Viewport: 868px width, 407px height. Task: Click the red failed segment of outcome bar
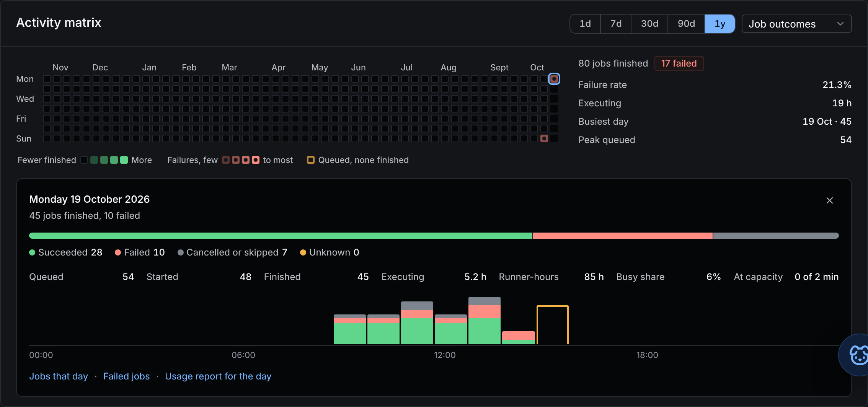pyautogui.click(x=622, y=236)
